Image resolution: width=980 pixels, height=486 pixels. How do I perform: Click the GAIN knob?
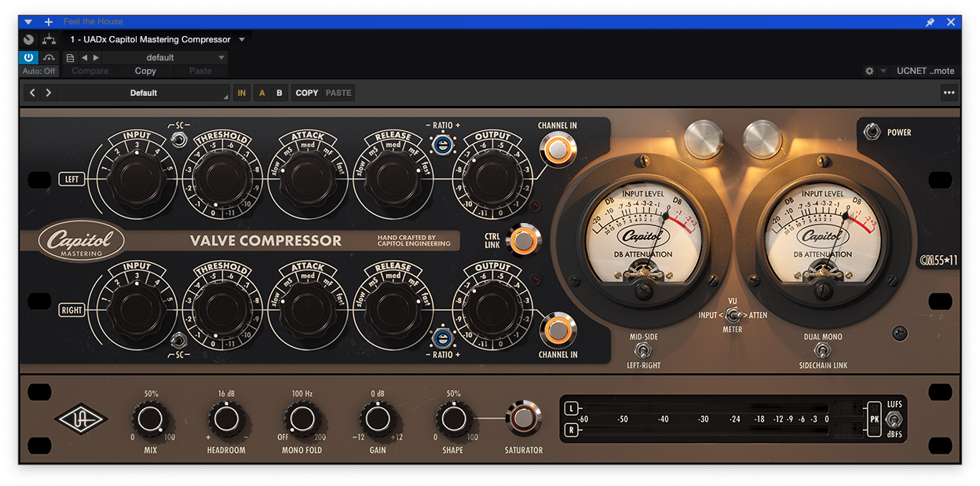pyautogui.click(x=377, y=420)
